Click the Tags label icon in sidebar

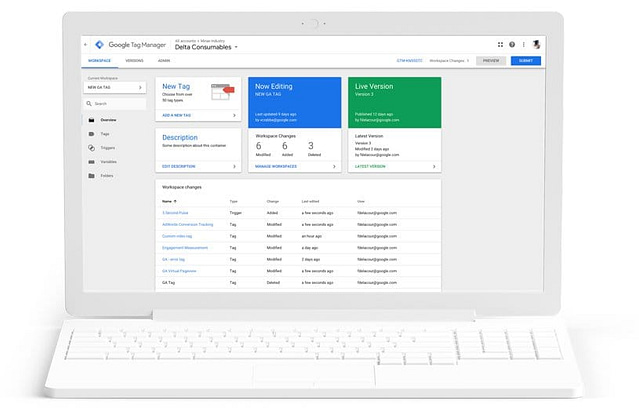pyautogui.click(x=91, y=134)
